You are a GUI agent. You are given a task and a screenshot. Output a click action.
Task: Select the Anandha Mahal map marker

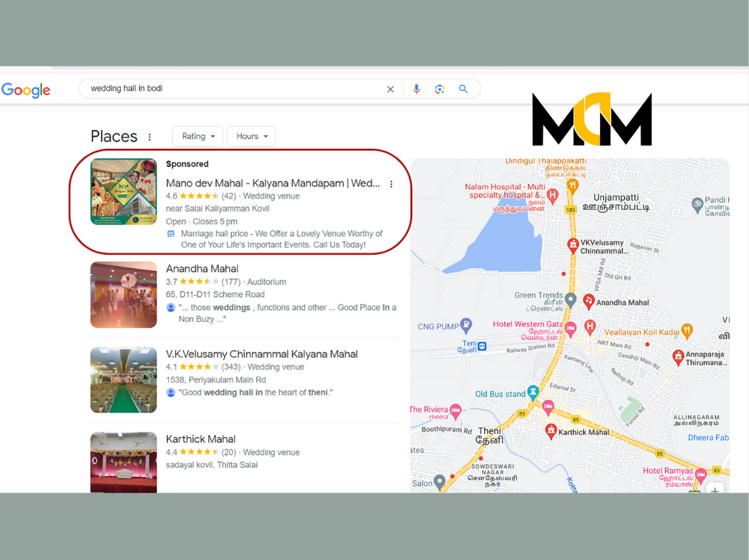[x=588, y=301]
